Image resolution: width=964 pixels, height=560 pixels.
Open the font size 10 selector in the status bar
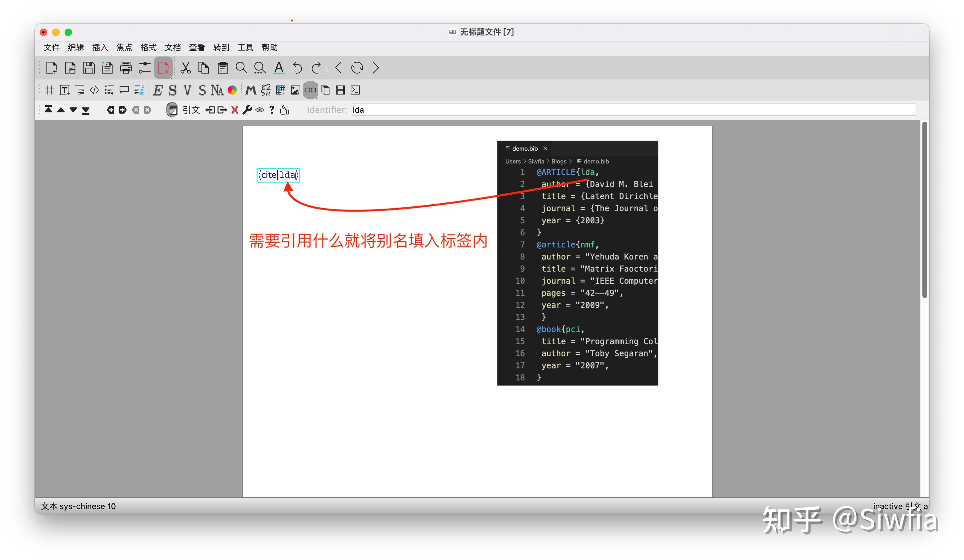111,506
